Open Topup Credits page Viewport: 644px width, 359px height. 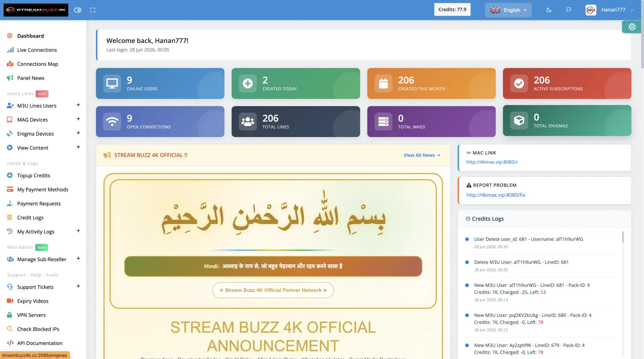click(x=34, y=176)
